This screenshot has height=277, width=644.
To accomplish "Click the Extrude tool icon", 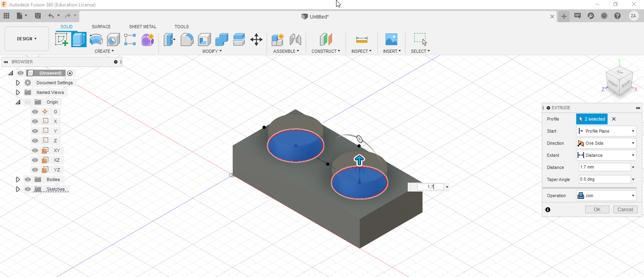I will click(x=79, y=40).
